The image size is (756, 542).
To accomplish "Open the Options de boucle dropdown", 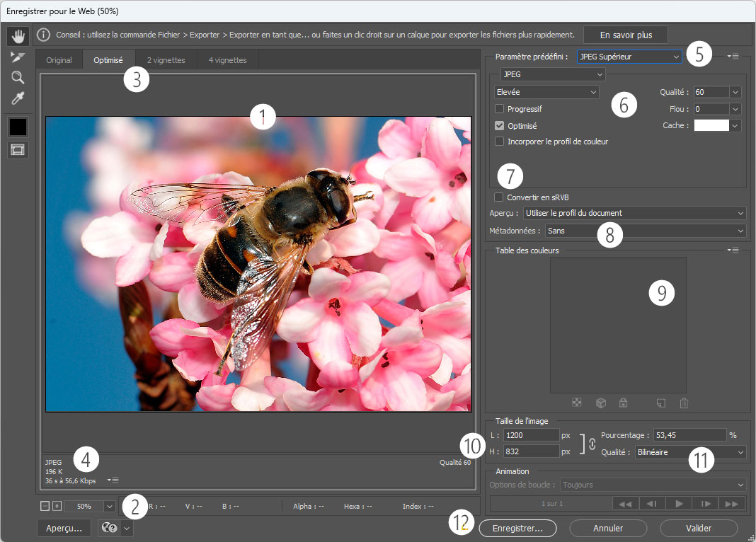I will (653, 485).
